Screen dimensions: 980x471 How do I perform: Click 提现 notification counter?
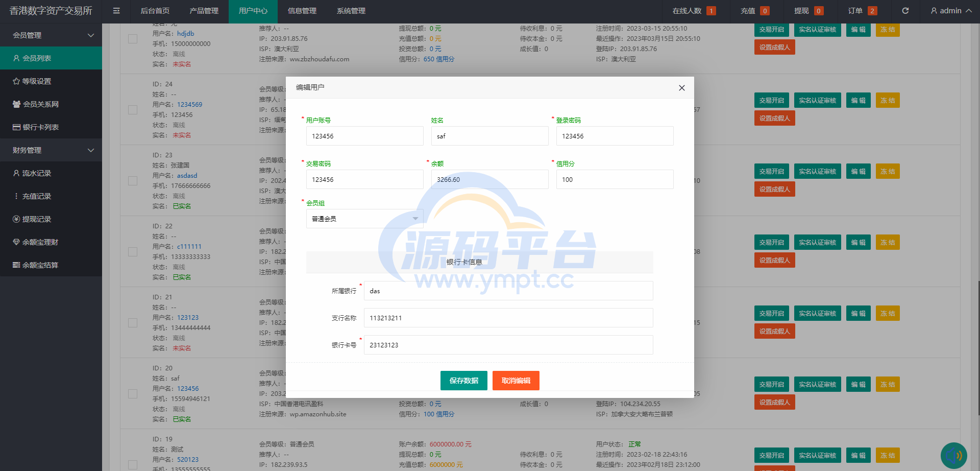click(809, 11)
